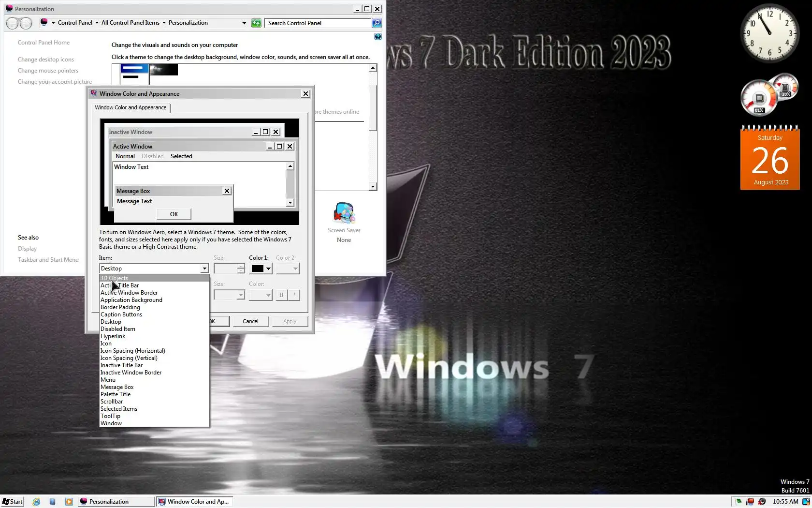The height and width of the screenshot is (508, 812).
Task: Select Selected Items list entry
Action: pyautogui.click(x=154, y=409)
